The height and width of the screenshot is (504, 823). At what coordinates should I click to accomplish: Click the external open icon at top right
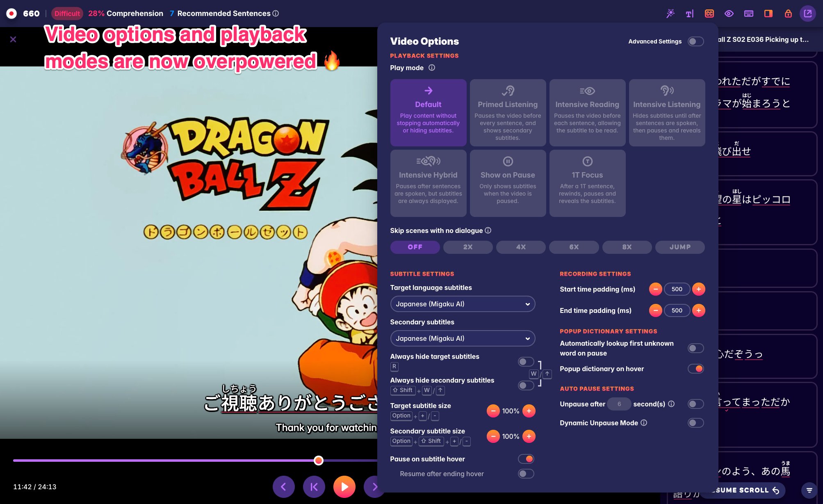tap(808, 14)
